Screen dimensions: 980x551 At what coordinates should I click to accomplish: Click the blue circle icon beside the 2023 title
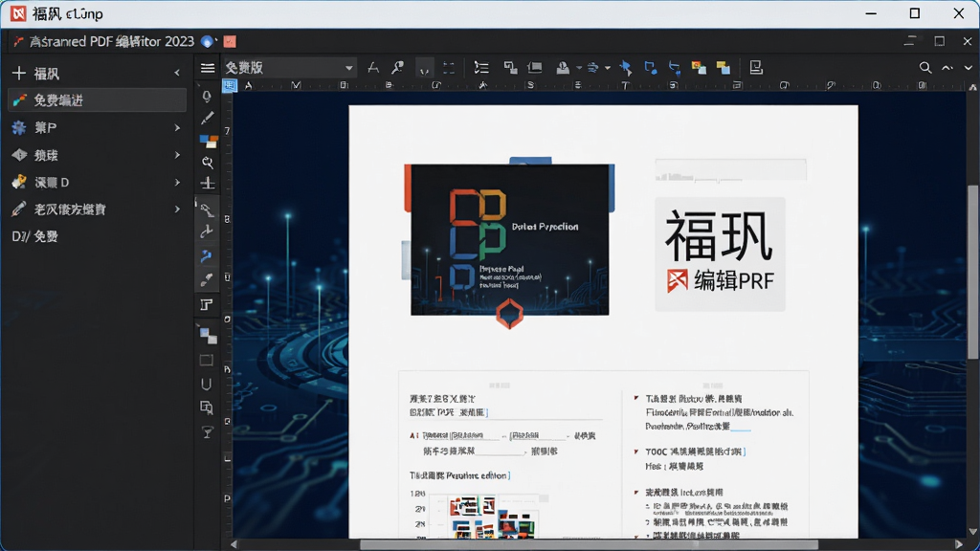coord(208,42)
